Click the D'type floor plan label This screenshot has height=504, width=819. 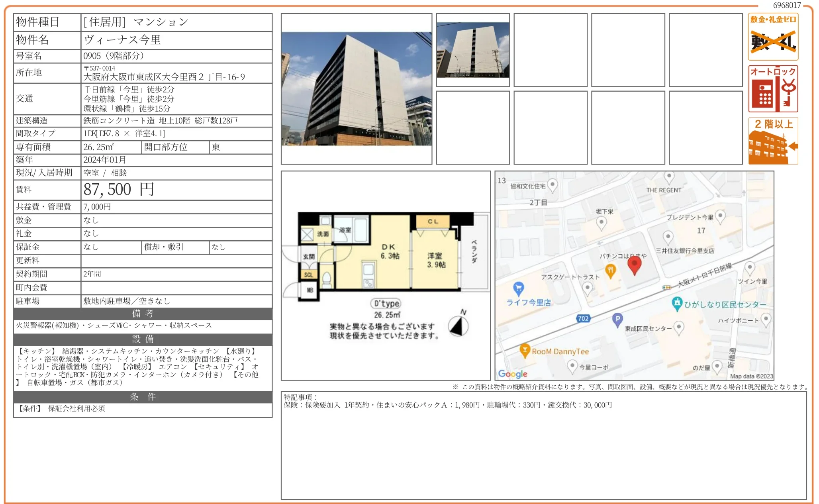click(386, 304)
